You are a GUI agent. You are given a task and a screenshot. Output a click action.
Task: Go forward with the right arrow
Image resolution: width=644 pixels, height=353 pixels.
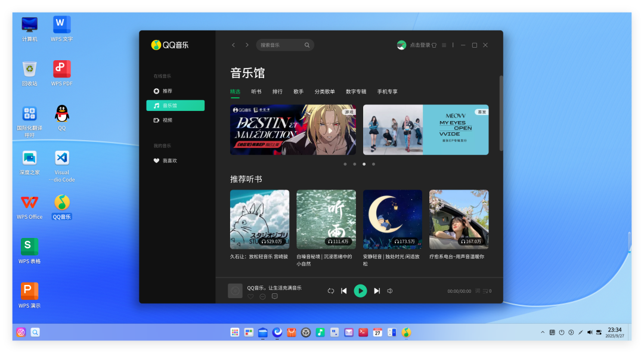tap(247, 45)
